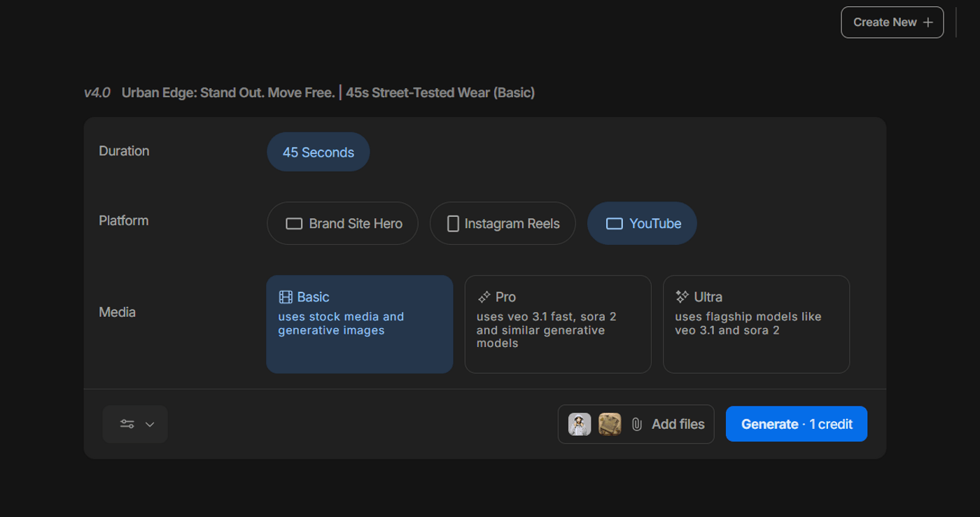Open the tan clothing image thumbnail
Screen dimensions: 980x517
(x=610, y=424)
